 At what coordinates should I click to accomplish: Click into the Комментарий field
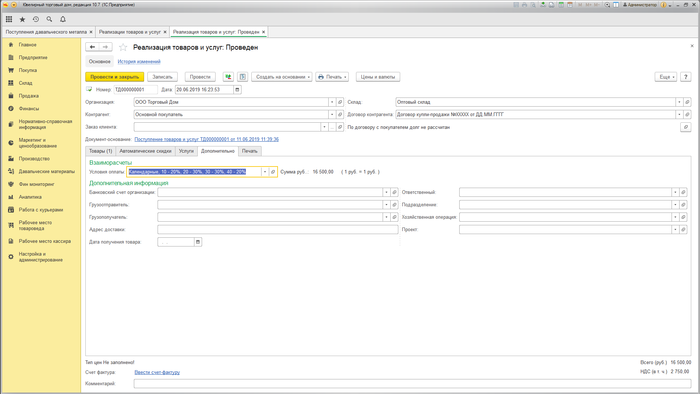point(412,383)
